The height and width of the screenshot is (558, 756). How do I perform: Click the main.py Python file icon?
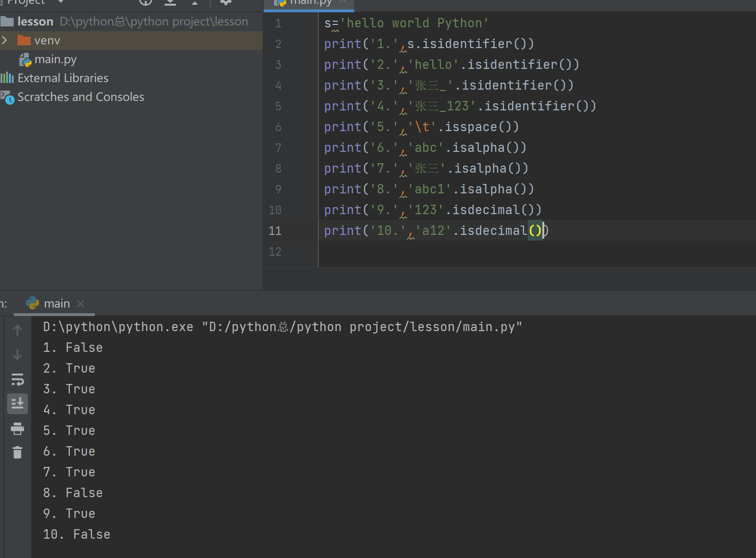coord(25,60)
